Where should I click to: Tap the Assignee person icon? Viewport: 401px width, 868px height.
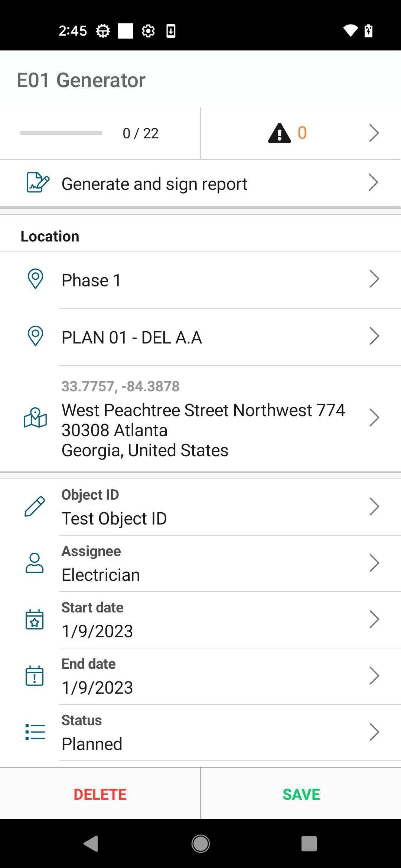(x=35, y=563)
